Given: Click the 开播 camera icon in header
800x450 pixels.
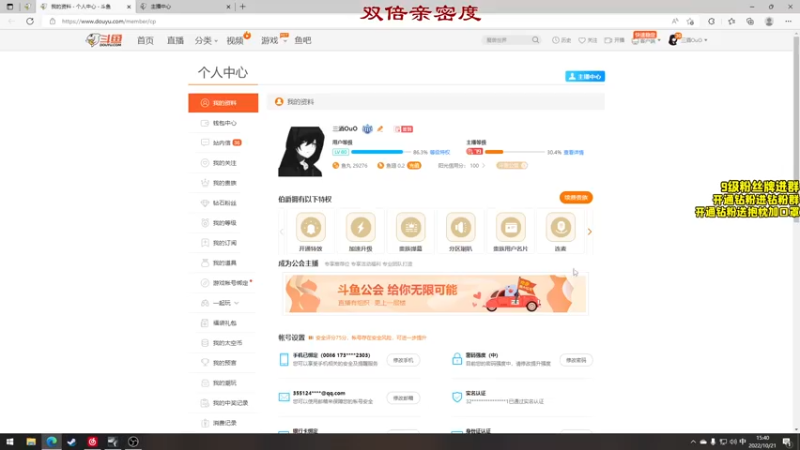Looking at the screenshot, I should click(x=608, y=40).
